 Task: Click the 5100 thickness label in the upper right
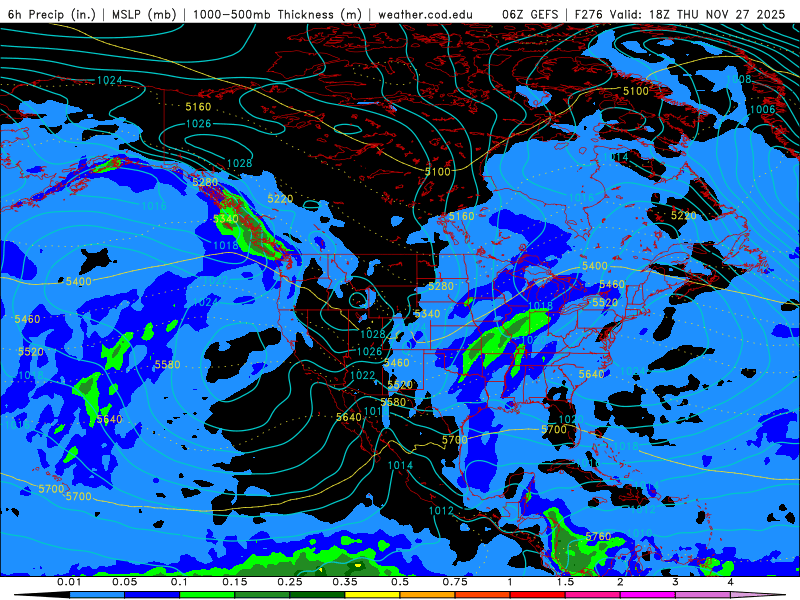[636, 91]
